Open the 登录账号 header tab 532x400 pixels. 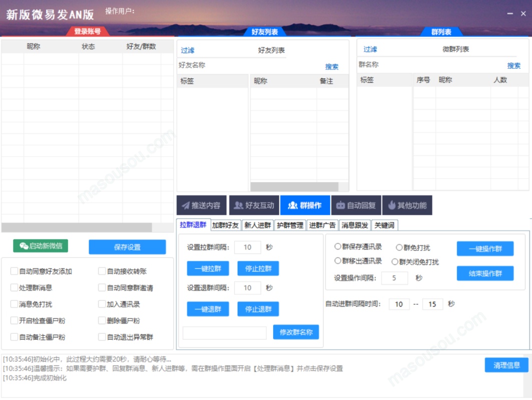coord(88,31)
